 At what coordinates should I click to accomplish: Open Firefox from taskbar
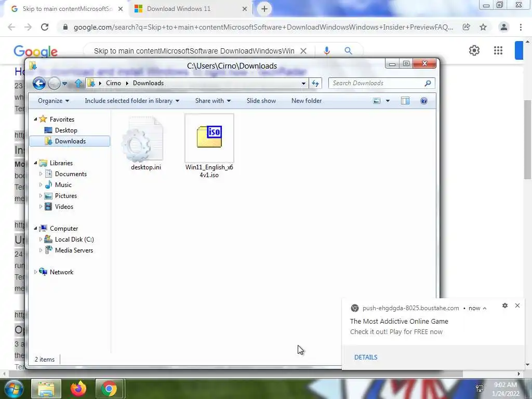(x=78, y=389)
